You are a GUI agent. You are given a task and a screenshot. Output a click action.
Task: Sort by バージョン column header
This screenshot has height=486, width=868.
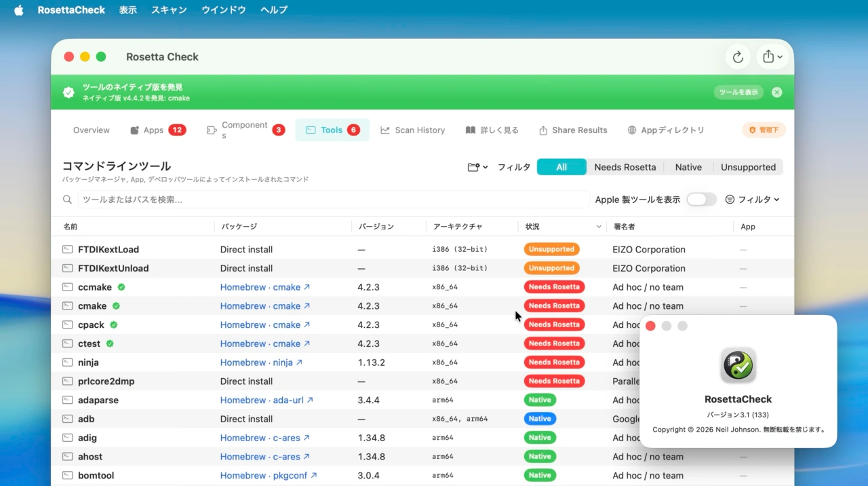[x=376, y=227]
